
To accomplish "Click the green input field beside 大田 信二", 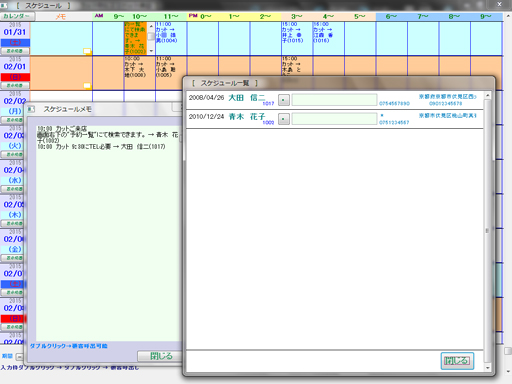I will click(x=334, y=100).
